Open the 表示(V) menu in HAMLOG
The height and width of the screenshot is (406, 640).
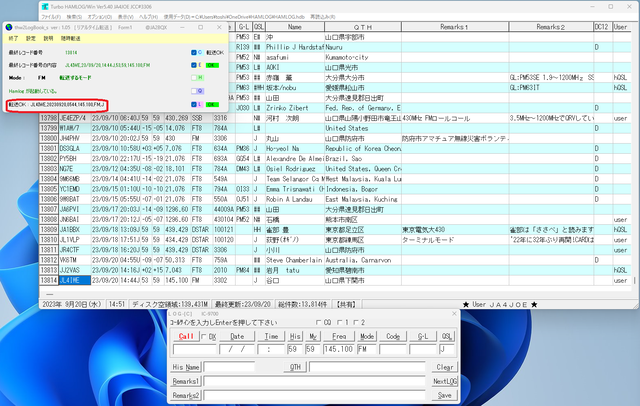click(126, 17)
